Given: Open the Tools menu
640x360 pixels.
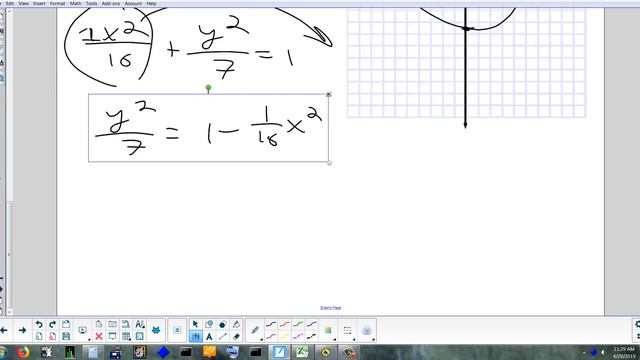Looking at the screenshot, I should (x=91, y=3).
